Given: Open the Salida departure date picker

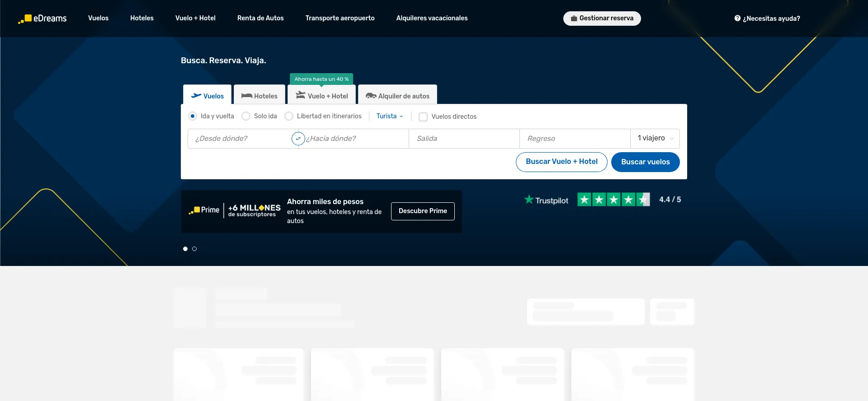Looking at the screenshot, I should (x=464, y=139).
